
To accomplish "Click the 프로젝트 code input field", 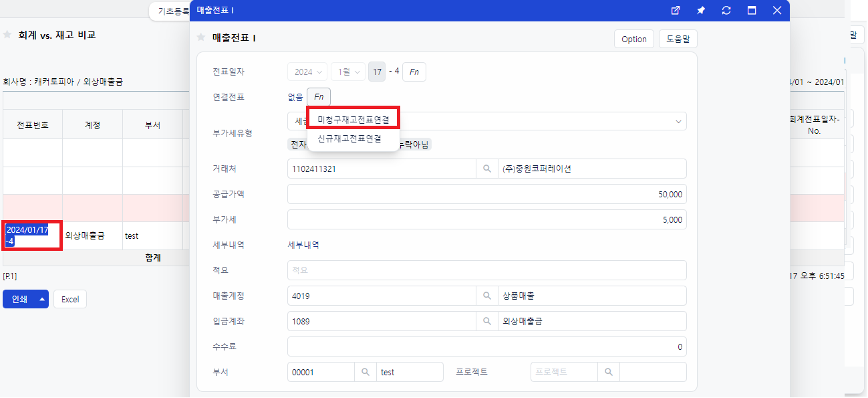I will pyautogui.click(x=565, y=372).
